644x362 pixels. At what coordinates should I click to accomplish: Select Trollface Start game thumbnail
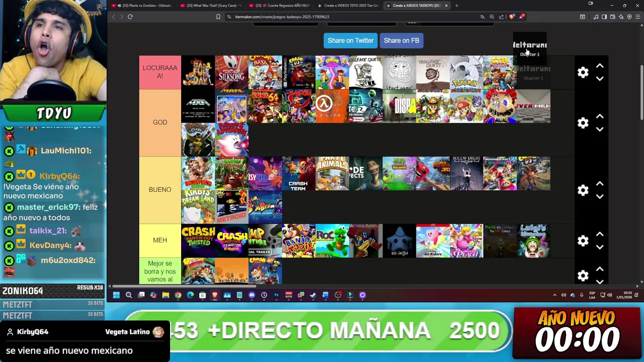coord(399,72)
